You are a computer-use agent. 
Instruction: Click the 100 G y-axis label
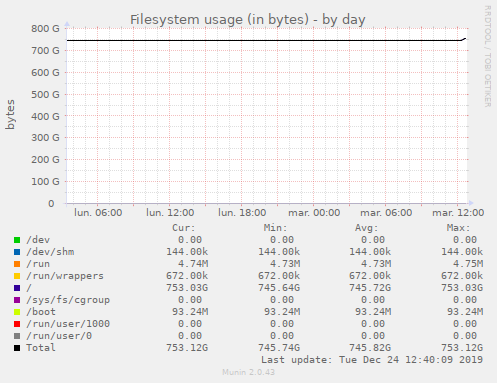coord(45,182)
